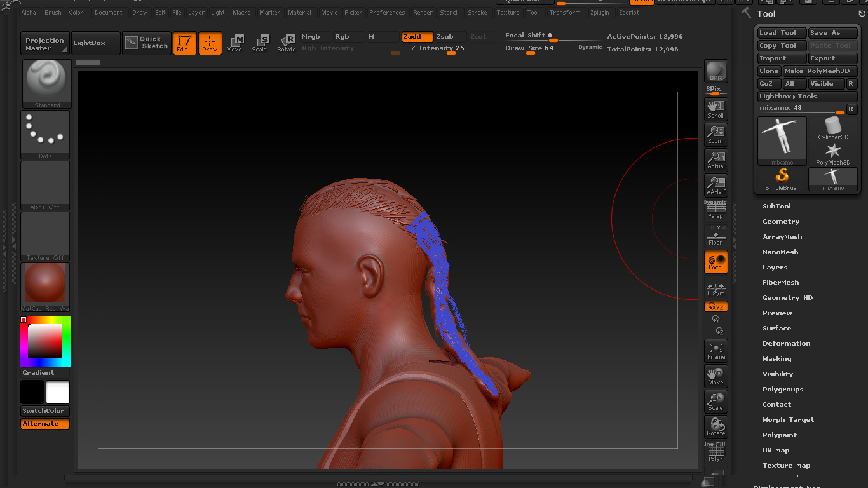Open the Stroke menu
Viewport: 868px width, 488px height.
[477, 13]
